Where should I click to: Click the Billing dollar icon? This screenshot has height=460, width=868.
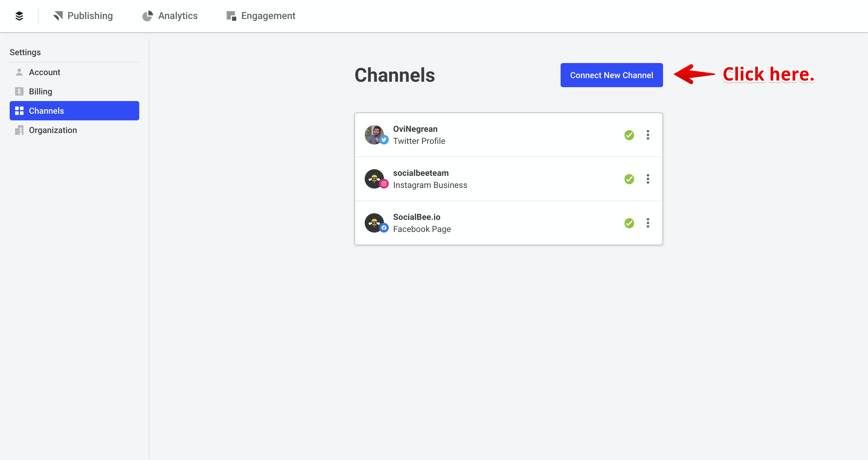[x=19, y=91]
